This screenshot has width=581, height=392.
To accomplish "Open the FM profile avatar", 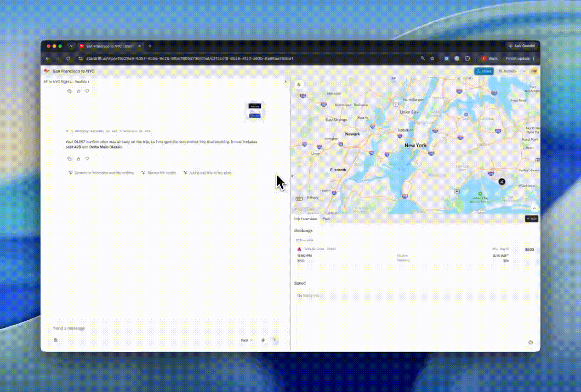I will point(534,71).
